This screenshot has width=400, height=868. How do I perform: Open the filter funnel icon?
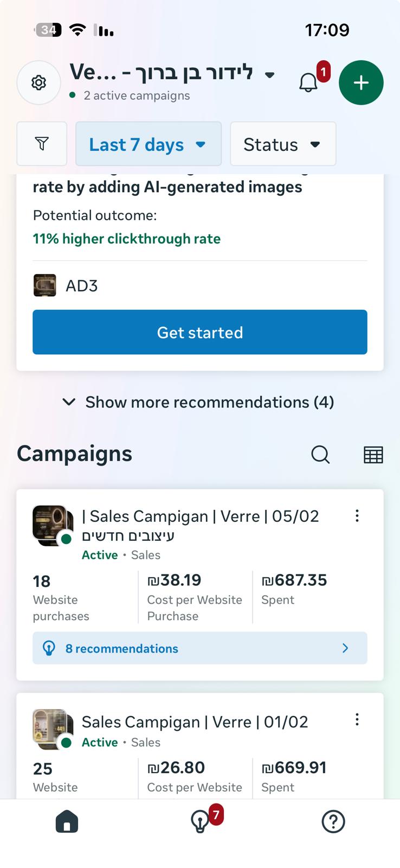coord(42,144)
